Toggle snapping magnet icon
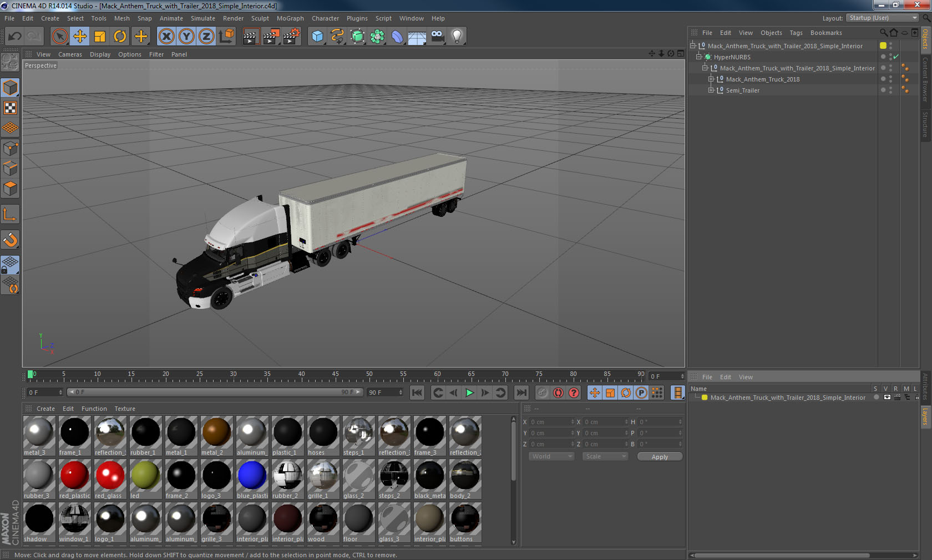 click(x=10, y=240)
